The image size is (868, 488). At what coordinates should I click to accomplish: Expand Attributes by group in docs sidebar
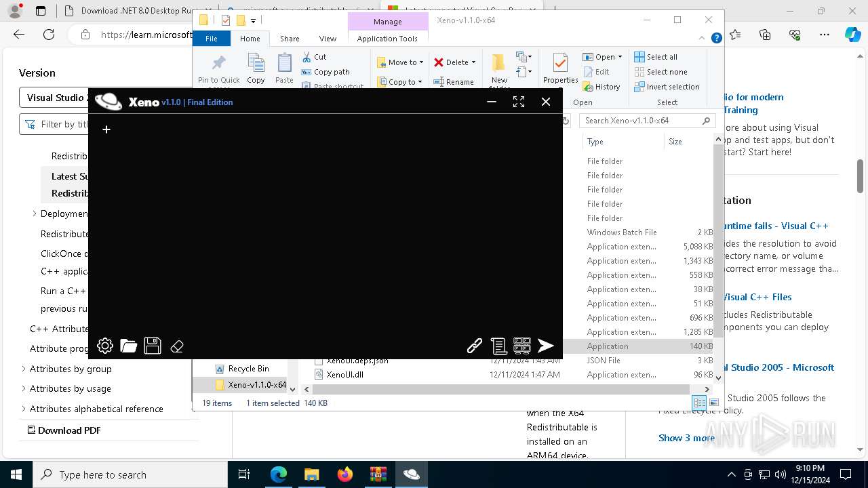point(24,369)
